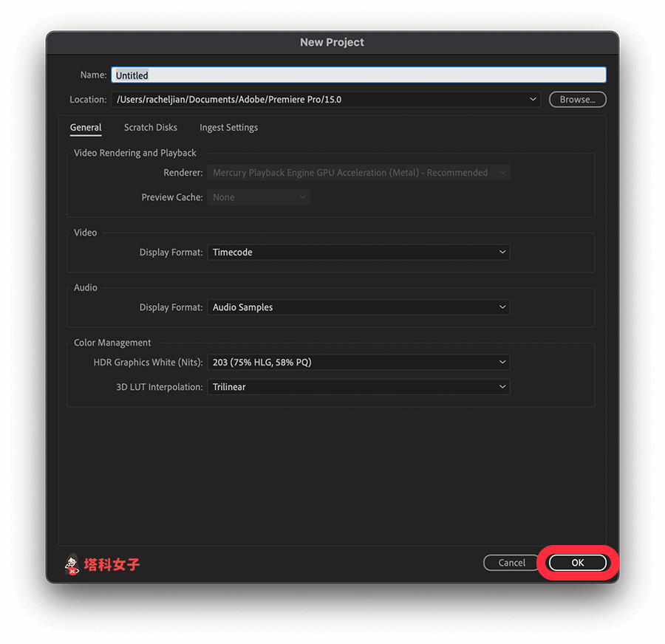Viewport: 665px width, 644px height.
Task: Cancel the New Project dialog
Action: 511,562
